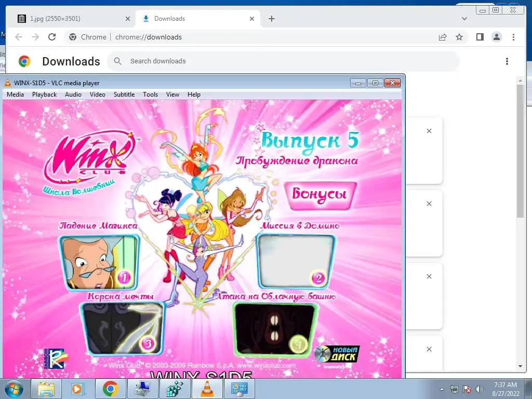This screenshot has width=532, height=399.
Task: Minimize the VLC media player window
Action: pyautogui.click(x=358, y=83)
